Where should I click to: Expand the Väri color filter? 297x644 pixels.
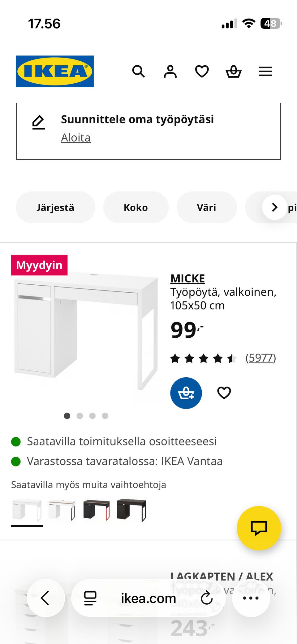tap(207, 208)
